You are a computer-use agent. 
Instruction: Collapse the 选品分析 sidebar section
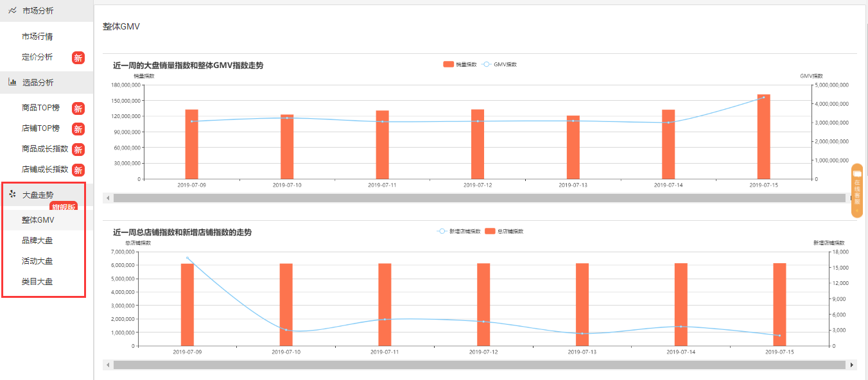click(x=38, y=83)
